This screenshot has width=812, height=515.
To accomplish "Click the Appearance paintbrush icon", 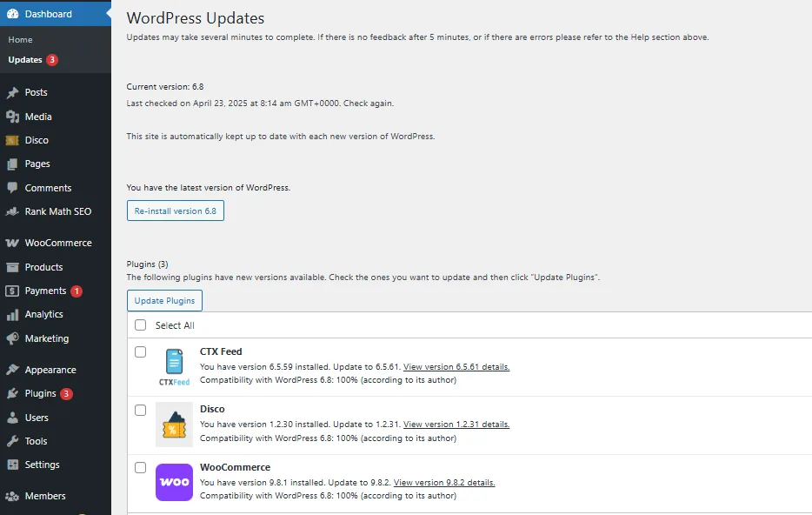I will (12, 370).
